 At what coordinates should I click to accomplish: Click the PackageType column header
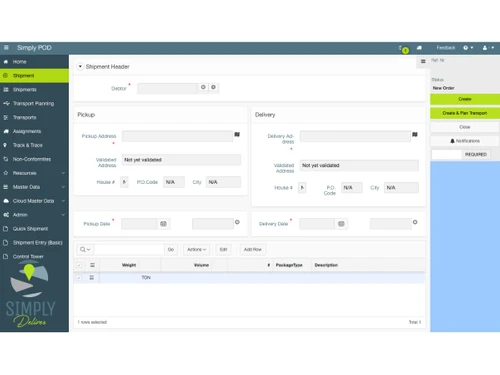coord(289,265)
